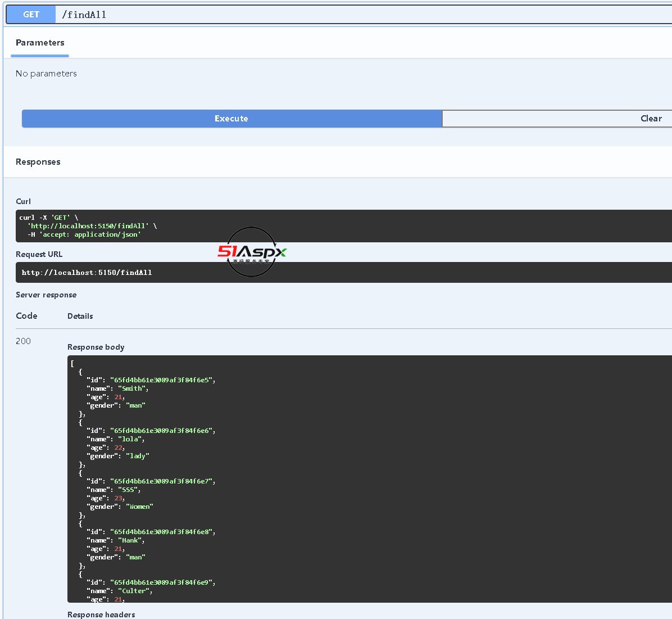
Task: Click the id value ending in f6e6
Action: pos(162,431)
